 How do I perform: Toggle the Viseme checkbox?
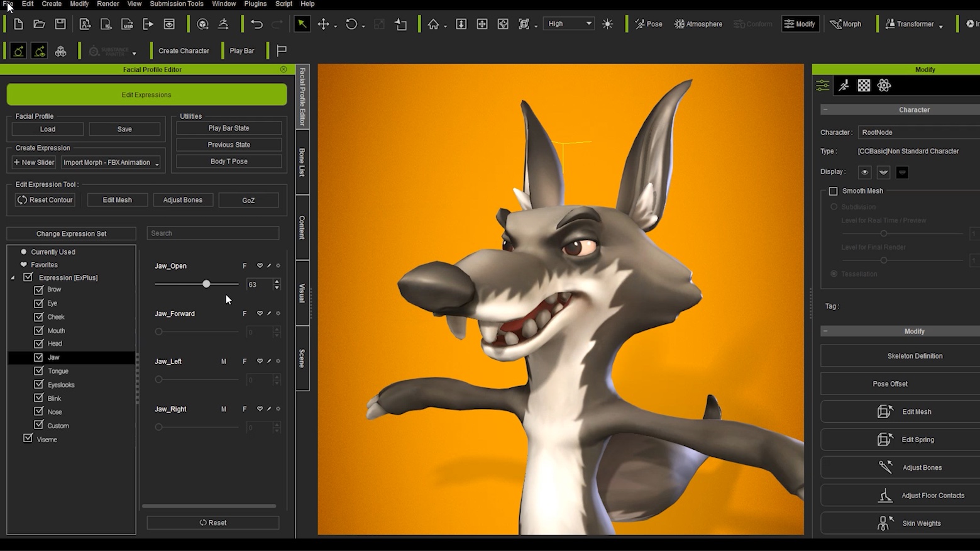click(28, 438)
